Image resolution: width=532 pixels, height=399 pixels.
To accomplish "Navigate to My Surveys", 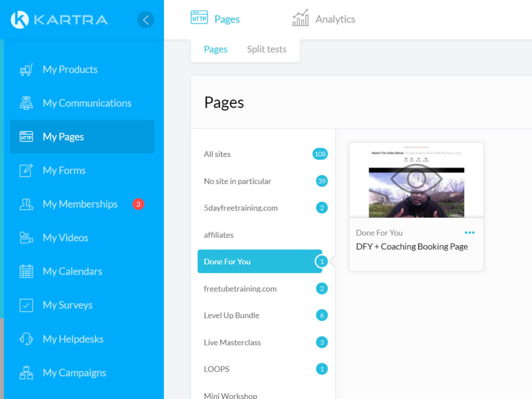I will [x=82, y=305].
